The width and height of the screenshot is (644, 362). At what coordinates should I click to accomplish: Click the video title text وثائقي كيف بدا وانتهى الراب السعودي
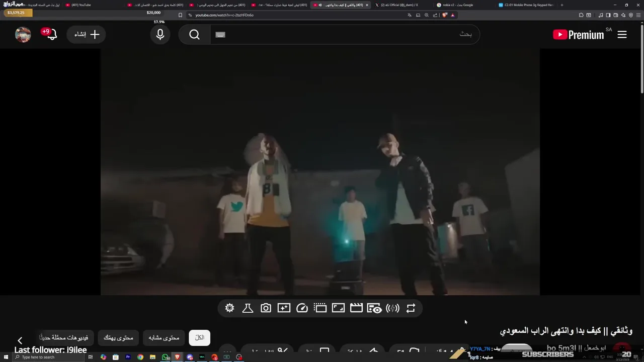(x=566, y=331)
